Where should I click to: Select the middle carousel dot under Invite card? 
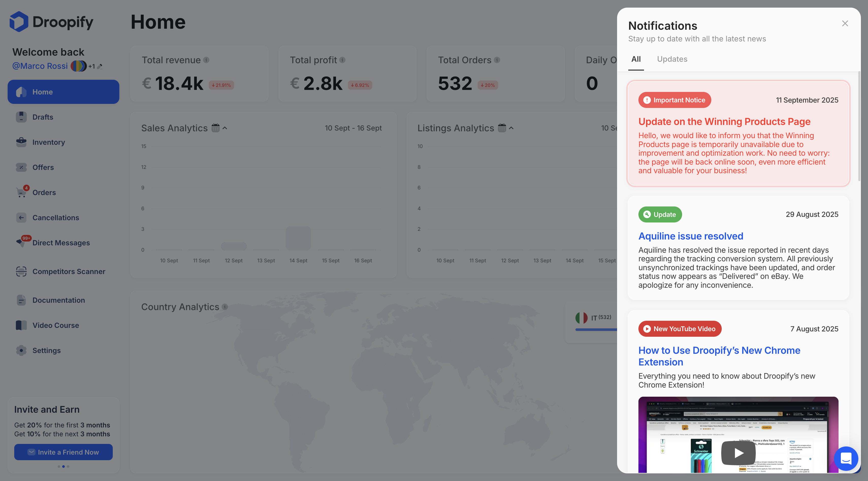pos(63,467)
